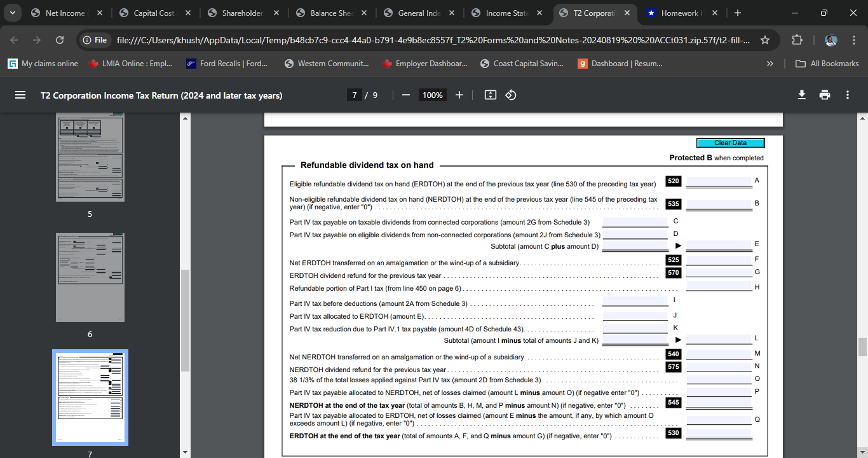The width and height of the screenshot is (868, 458).
Task: Select the page 7 thumbnail
Action: click(x=90, y=396)
